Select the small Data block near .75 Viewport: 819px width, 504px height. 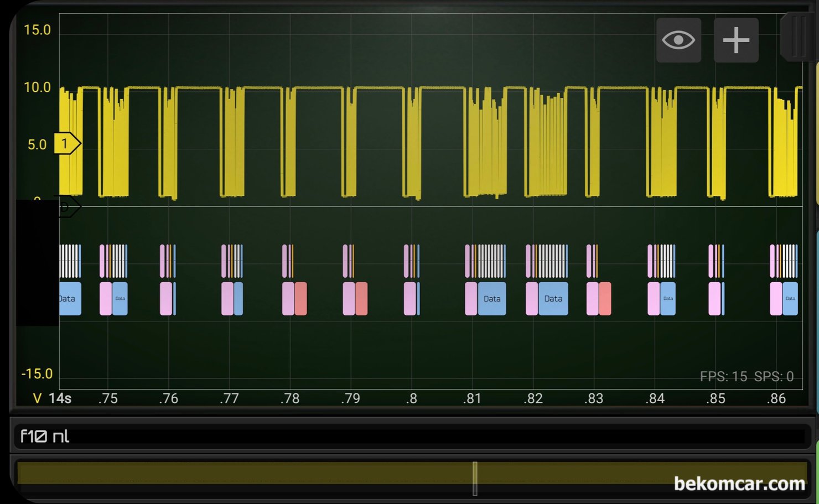tap(120, 299)
